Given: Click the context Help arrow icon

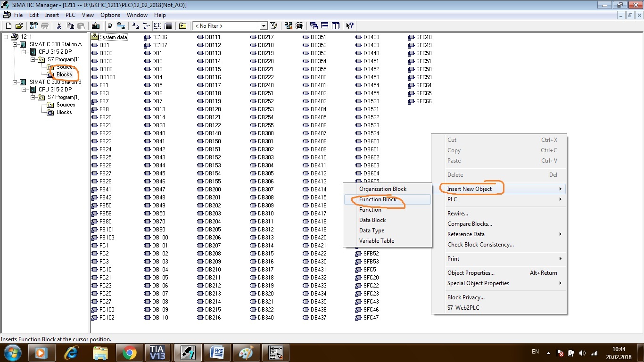Looking at the screenshot, I should [x=350, y=26].
